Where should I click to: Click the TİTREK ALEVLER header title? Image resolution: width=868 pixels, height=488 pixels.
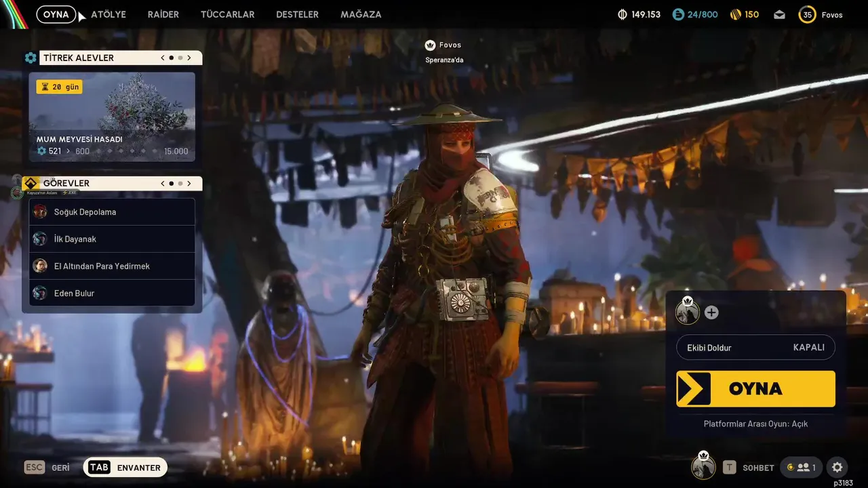(79, 58)
